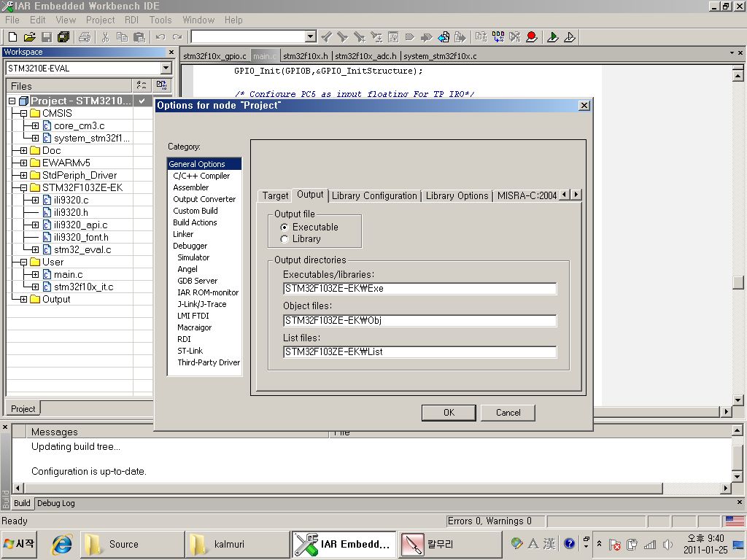The width and height of the screenshot is (747, 560).
Task: Collapse the STM32F103ZE-EK folder node
Action: [23, 187]
